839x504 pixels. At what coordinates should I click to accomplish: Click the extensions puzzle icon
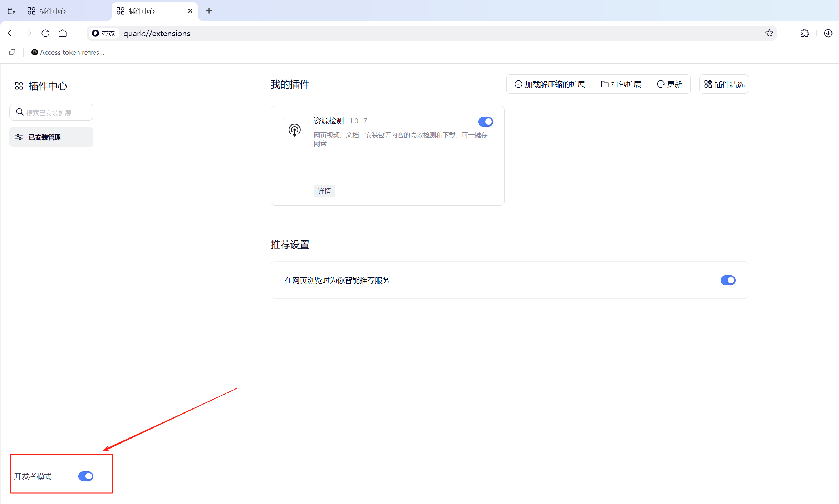[x=805, y=33]
